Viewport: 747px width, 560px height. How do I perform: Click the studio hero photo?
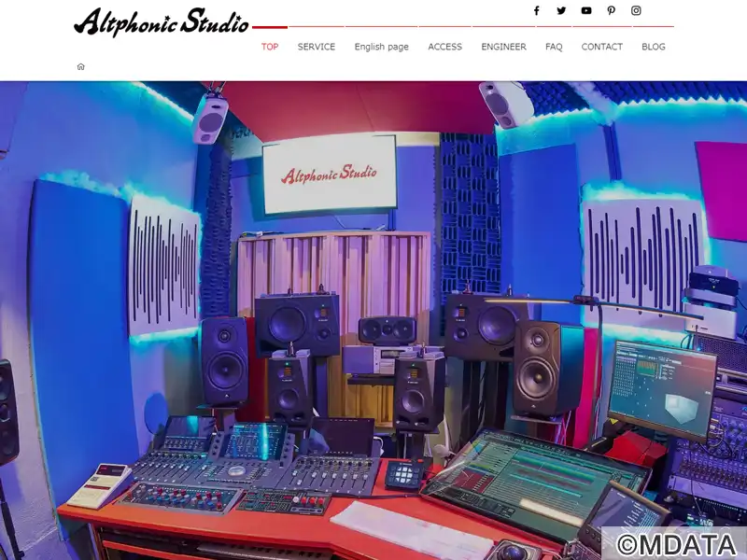click(x=373, y=320)
